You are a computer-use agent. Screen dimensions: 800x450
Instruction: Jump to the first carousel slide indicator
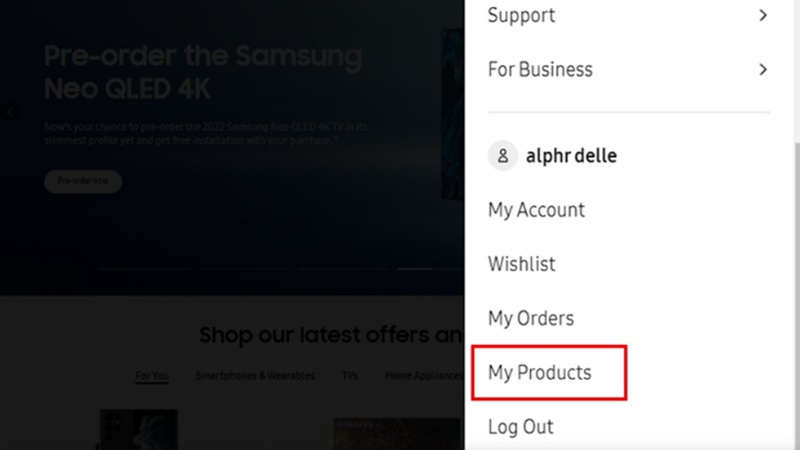click(145, 268)
